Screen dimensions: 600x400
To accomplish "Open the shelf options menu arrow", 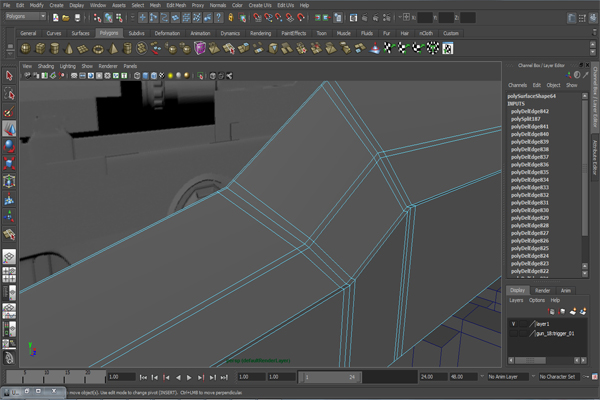I will (x=10, y=53).
